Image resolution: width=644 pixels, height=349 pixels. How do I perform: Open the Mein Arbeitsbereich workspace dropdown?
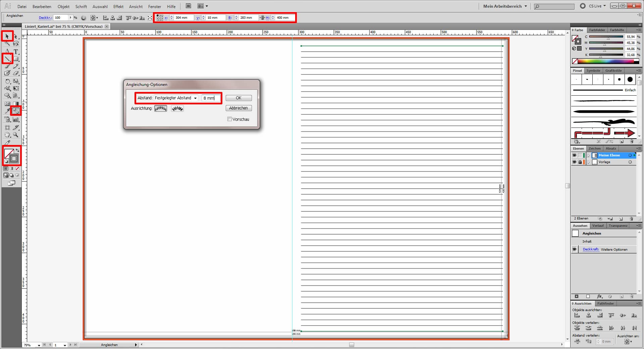(x=505, y=6)
